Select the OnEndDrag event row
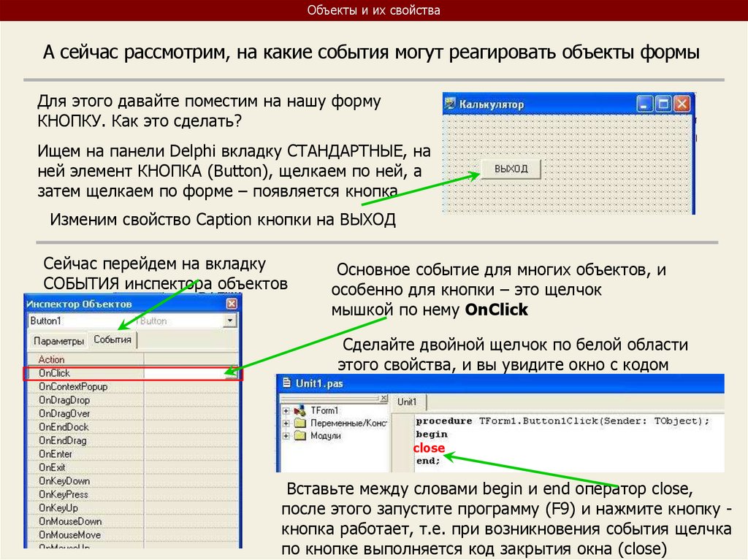Screen dimensions: 748x560 (x=133, y=440)
